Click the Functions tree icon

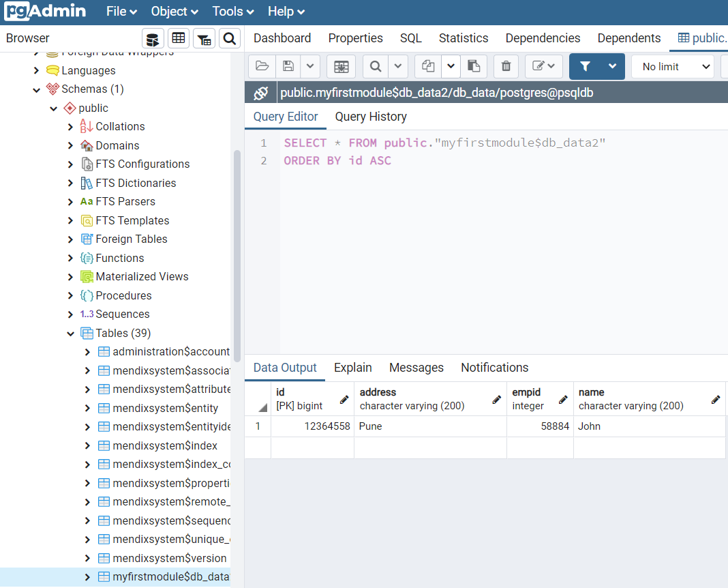87,258
